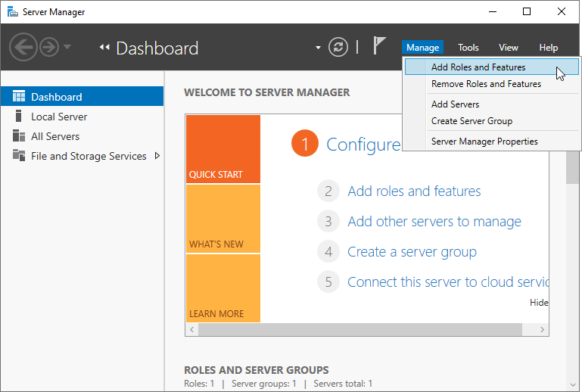Open the navigation history dropdown arrow
This screenshot has width=582, height=392.
pos(67,47)
